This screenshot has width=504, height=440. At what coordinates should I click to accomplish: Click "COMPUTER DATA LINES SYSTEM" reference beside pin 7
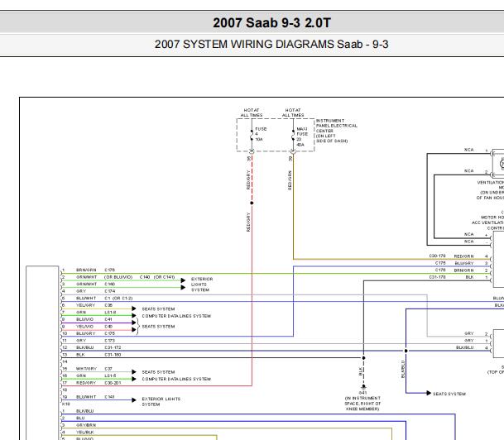coord(176,316)
